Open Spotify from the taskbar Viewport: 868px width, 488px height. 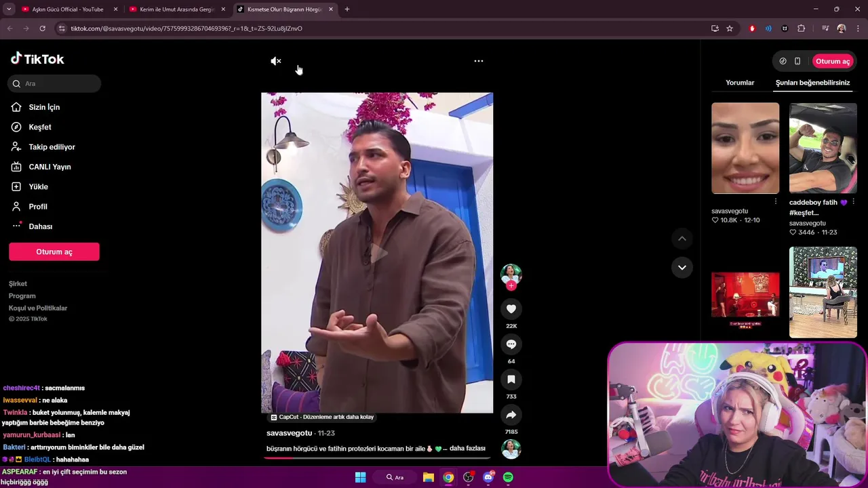(x=509, y=477)
